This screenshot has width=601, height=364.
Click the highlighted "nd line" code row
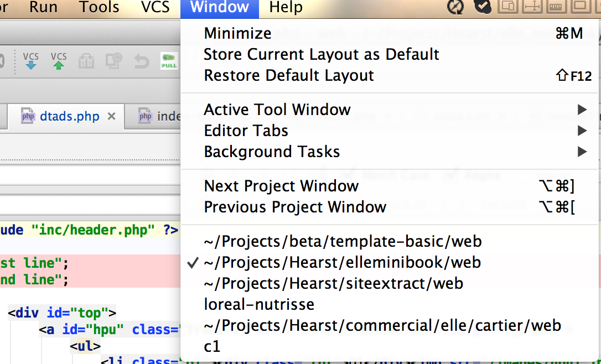tap(90, 280)
